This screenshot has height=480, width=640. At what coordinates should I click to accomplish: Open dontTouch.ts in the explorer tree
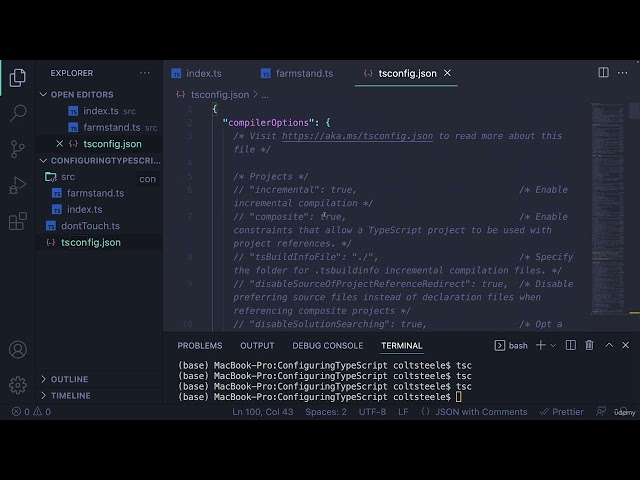pyautogui.click(x=90, y=226)
